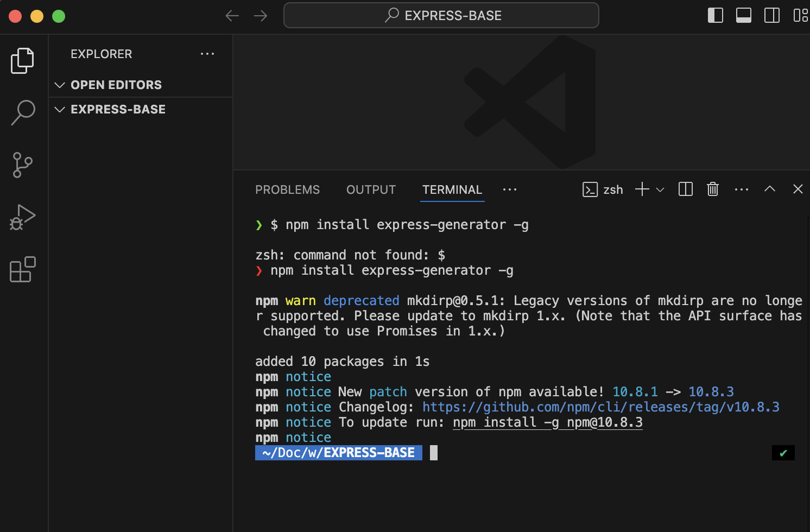Click the EXPRESS-BASE command center search box

tap(441, 15)
